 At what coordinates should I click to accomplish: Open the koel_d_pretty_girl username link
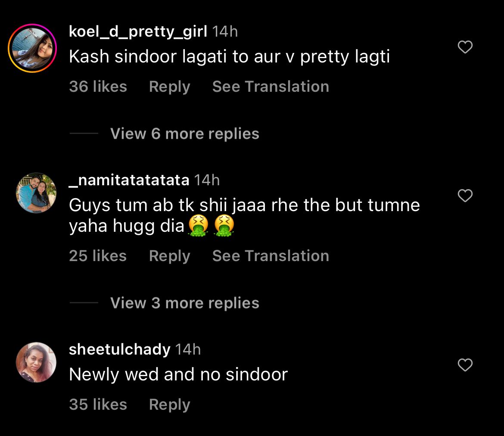(138, 31)
